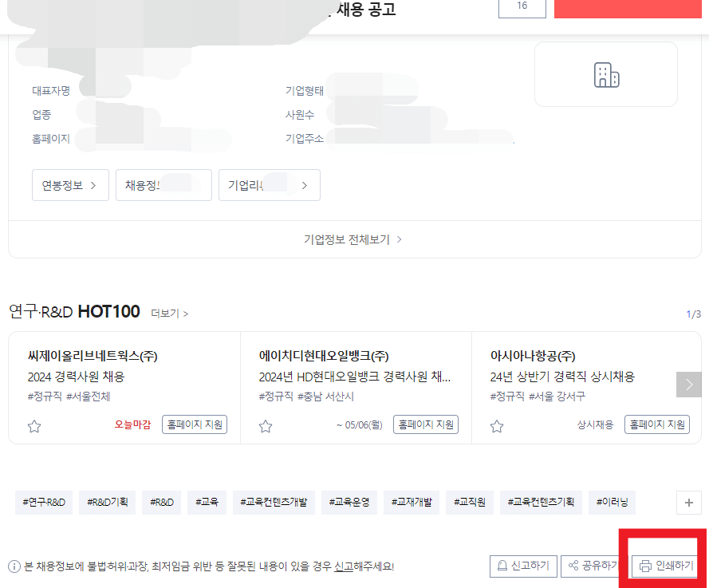The height and width of the screenshot is (588, 709).
Task: Switch to the 채용정보 tab
Action: [x=163, y=184]
